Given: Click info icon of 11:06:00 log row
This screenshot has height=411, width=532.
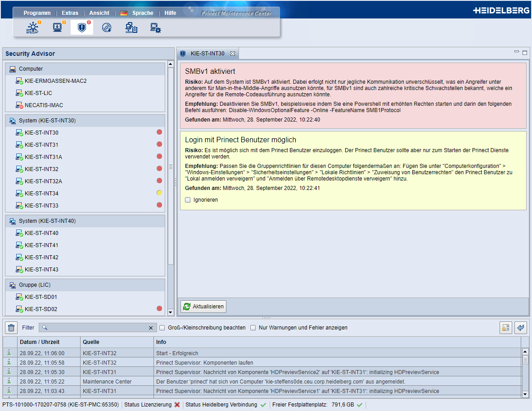Looking at the screenshot, I should 9,352.
